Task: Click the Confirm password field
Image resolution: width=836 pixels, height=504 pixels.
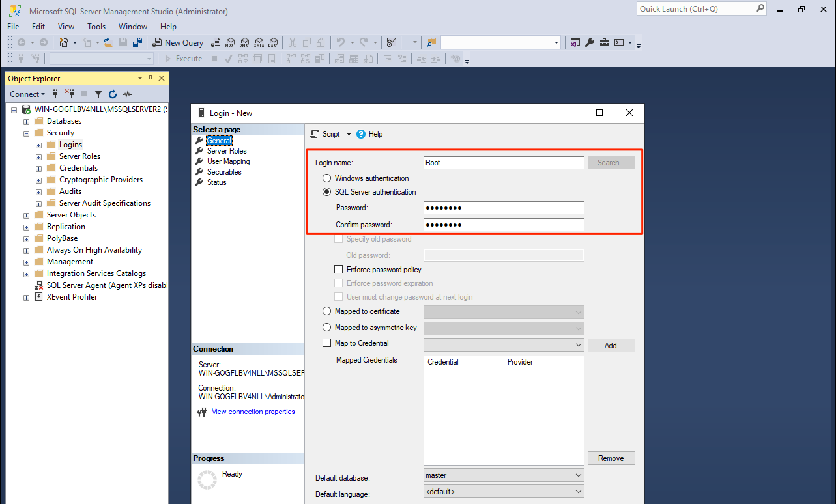Action: click(504, 225)
